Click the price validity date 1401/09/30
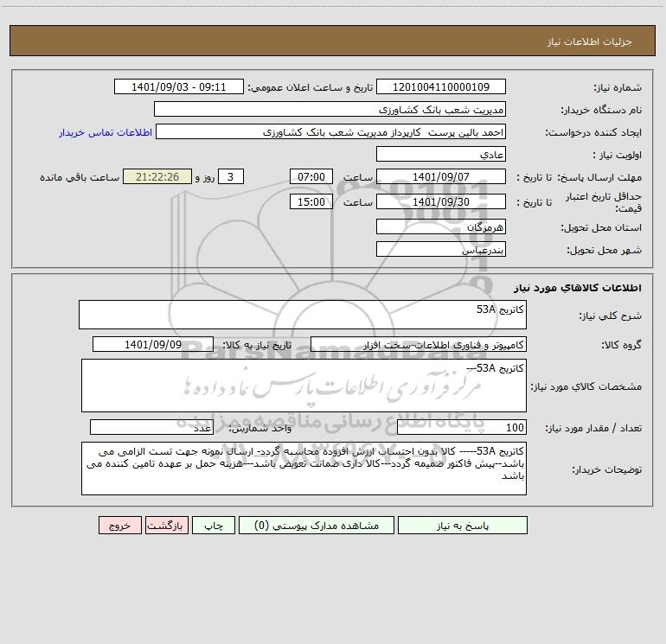This screenshot has height=644, width=666. coord(441,201)
